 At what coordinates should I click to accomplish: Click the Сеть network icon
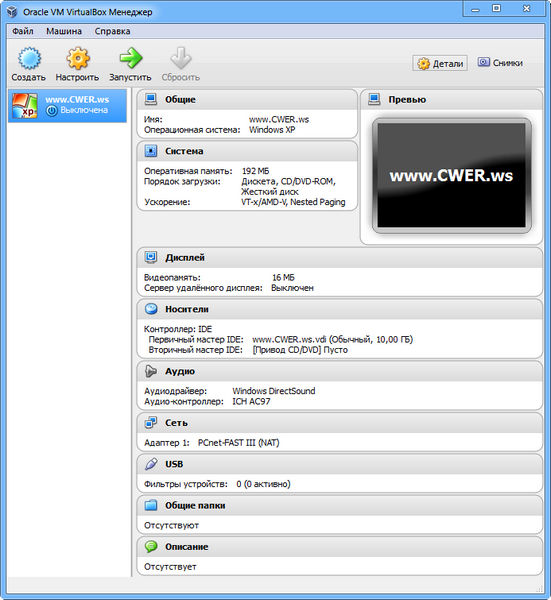tap(151, 423)
